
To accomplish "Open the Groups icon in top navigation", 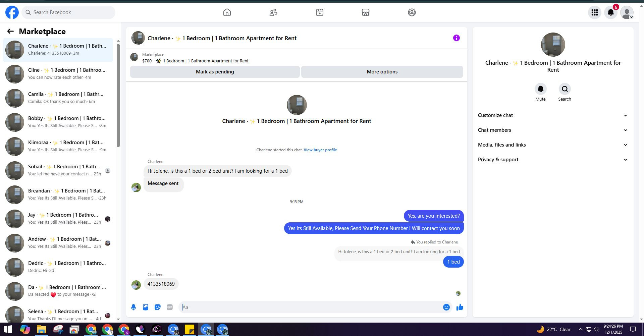I will [x=412, y=12].
